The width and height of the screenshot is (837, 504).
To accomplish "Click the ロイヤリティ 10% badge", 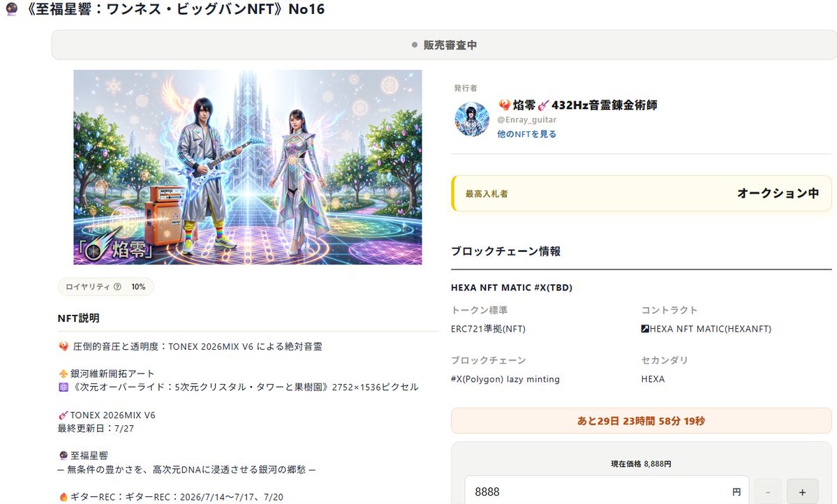I will [x=105, y=287].
